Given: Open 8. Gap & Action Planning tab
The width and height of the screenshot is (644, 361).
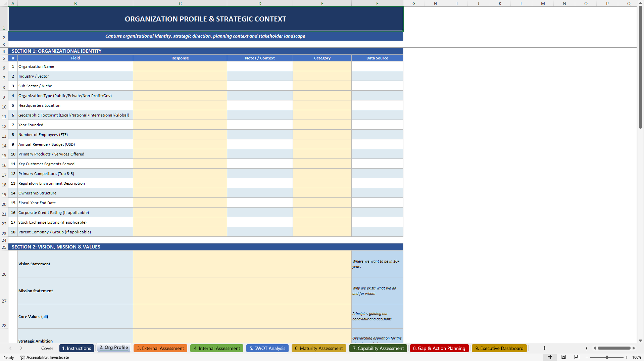Looking at the screenshot, I should [439, 348].
